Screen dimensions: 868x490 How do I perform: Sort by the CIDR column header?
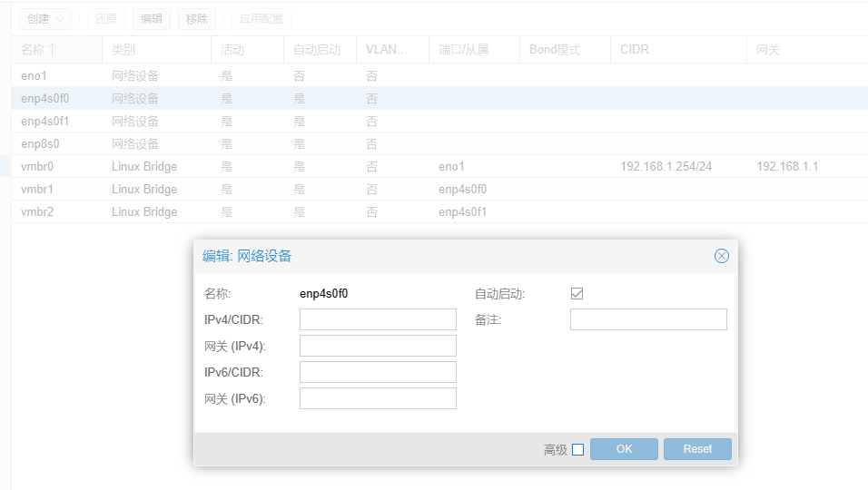pos(678,50)
